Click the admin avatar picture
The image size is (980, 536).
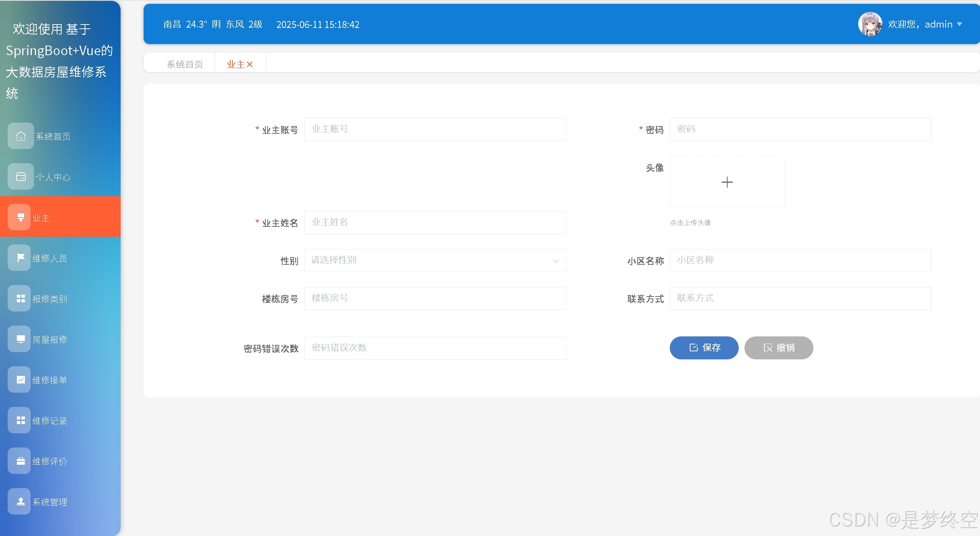tap(870, 24)
